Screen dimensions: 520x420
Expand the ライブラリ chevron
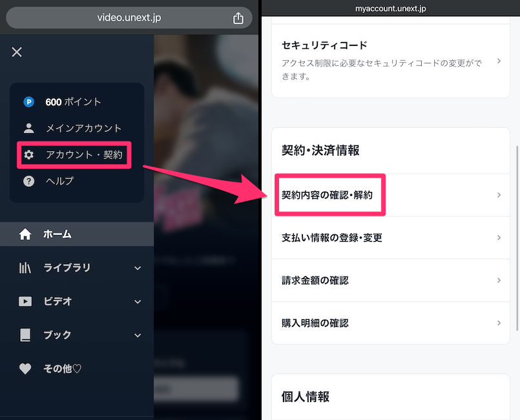(x=138, y=268)
